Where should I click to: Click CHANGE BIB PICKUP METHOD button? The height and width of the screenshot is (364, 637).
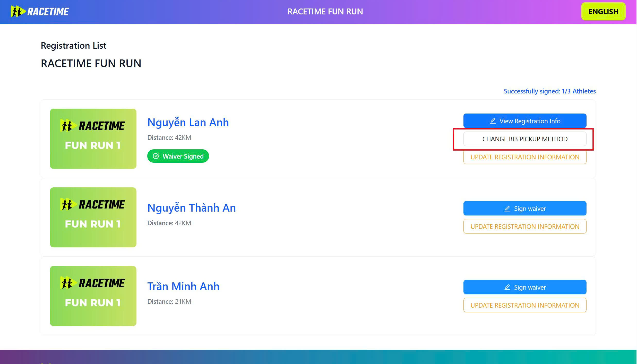coord(525,139)
